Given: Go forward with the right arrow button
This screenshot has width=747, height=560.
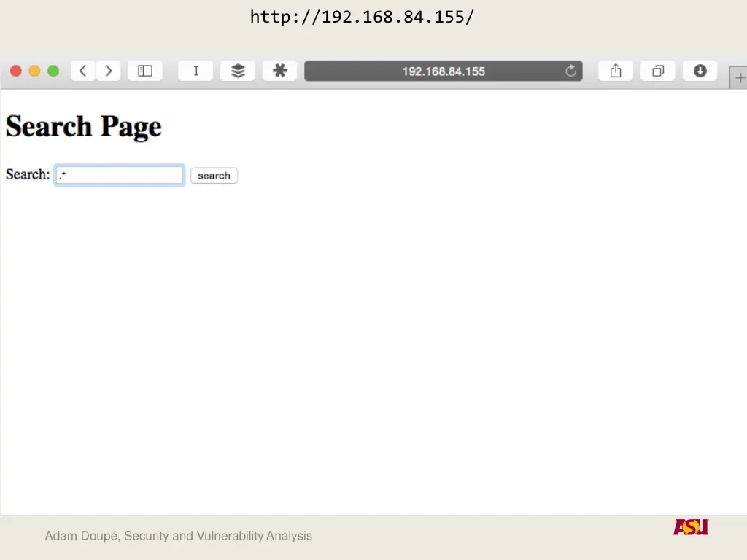Looking at the screenshot, I should (x=108, y=71).
